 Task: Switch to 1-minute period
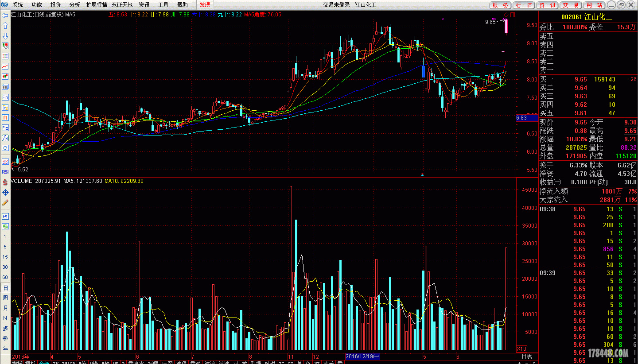point(5,237)
